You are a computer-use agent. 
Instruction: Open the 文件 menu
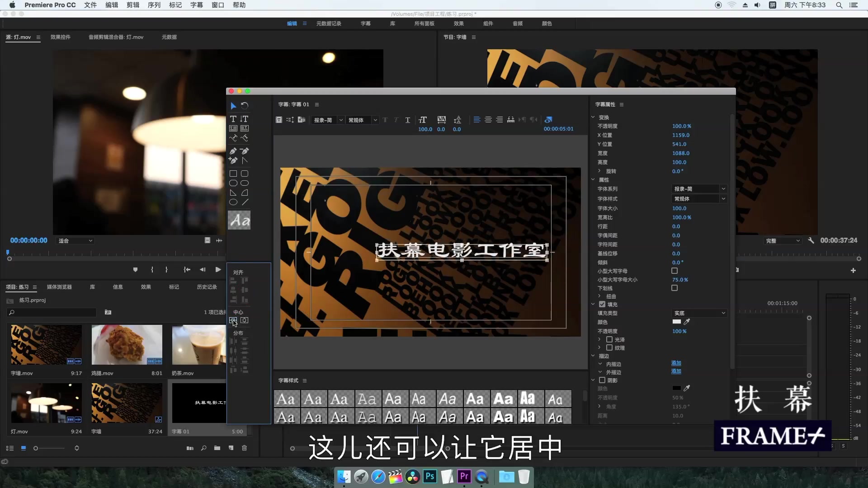point(90,5)
